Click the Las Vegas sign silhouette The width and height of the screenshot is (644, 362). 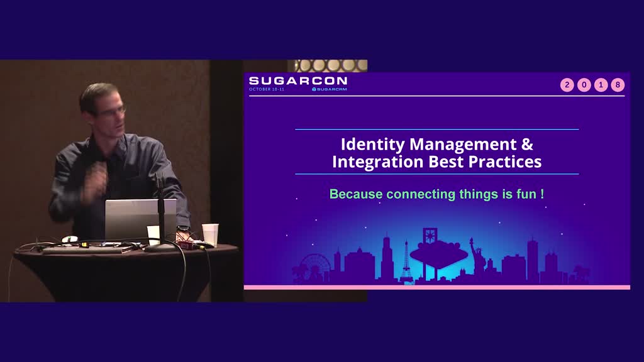(438, 251)
